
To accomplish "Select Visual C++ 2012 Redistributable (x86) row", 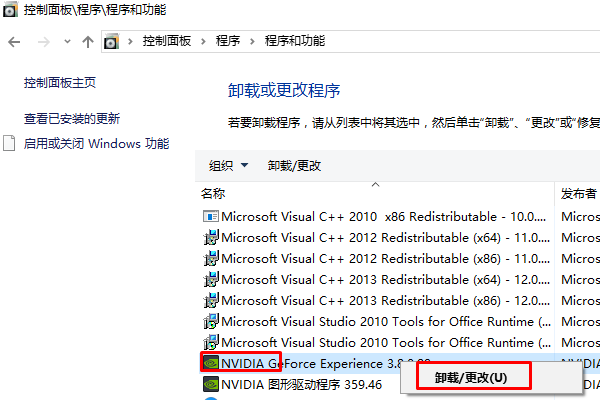I will [400, 259].
